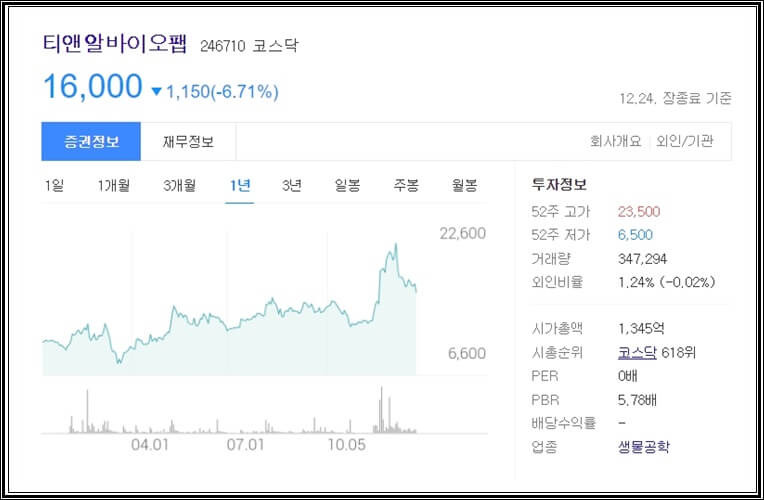Select the 월봉 monthly candle chart

point(464,185)
